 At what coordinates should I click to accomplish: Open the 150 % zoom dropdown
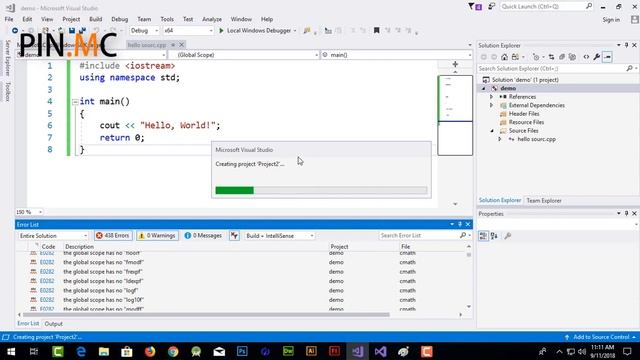[x=29, y=212]
